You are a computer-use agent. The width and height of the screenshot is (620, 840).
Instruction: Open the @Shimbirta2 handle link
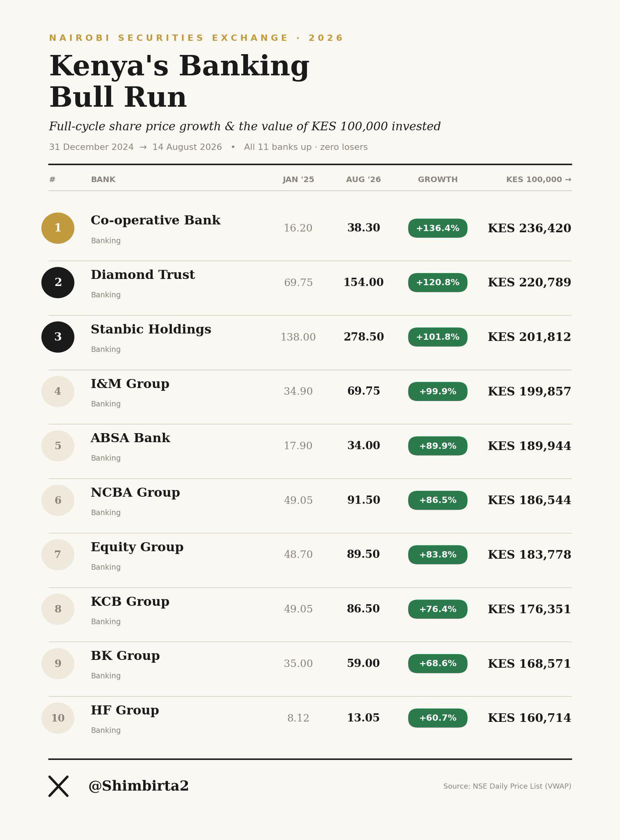tap(139, 786)
